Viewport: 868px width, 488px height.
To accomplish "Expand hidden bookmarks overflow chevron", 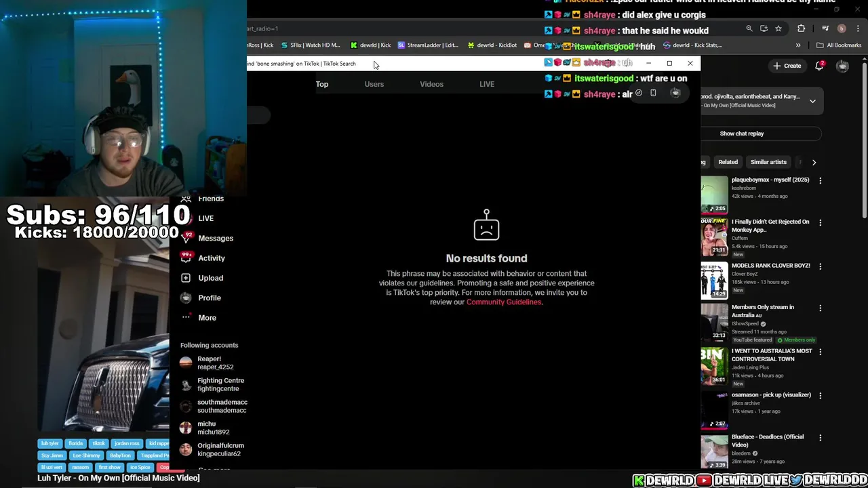I will coord(798,45).
